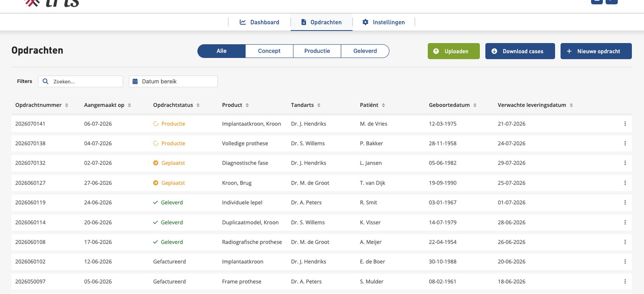Click the Instellingen gear icon

[365, 22]
